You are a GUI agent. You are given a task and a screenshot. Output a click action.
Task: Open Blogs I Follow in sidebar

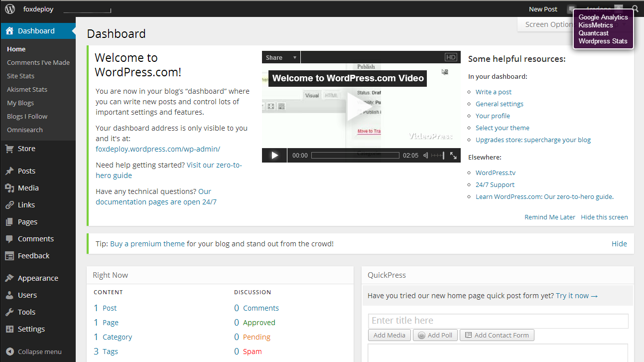[27, 116]
